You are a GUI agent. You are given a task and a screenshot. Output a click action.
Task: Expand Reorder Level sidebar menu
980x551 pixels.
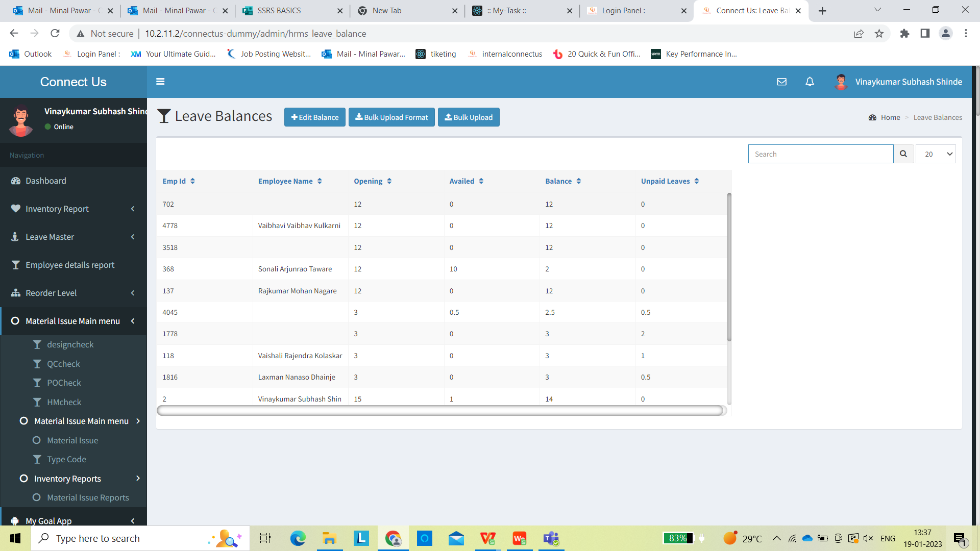(73, 293)
